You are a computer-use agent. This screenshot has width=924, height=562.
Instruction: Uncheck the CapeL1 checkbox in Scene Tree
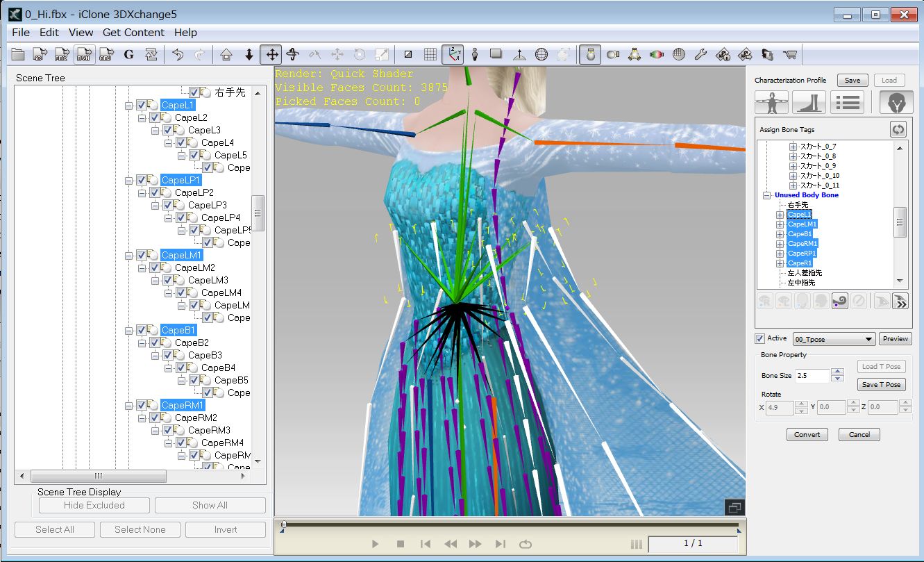tap(142, 105)
